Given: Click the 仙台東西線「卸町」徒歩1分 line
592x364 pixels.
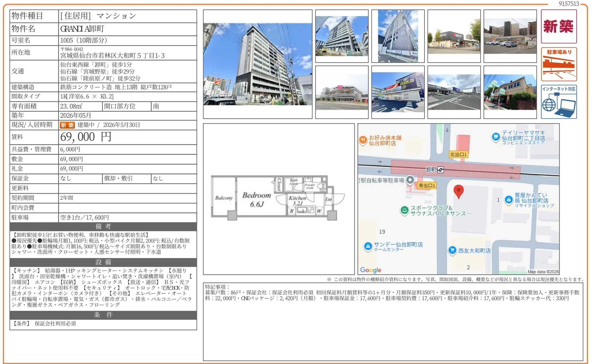Looking at the screenshot, I should click(96, 64).
